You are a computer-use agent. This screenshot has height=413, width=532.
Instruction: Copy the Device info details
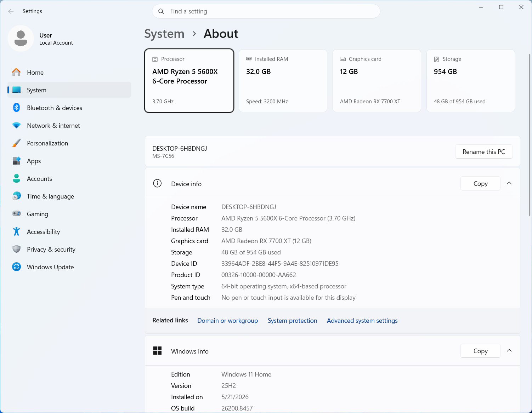480,183
